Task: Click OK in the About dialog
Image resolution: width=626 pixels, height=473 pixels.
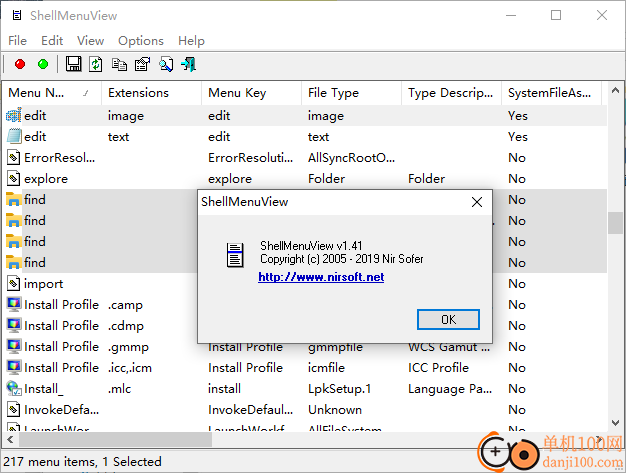Action: [x=448, y=319]
